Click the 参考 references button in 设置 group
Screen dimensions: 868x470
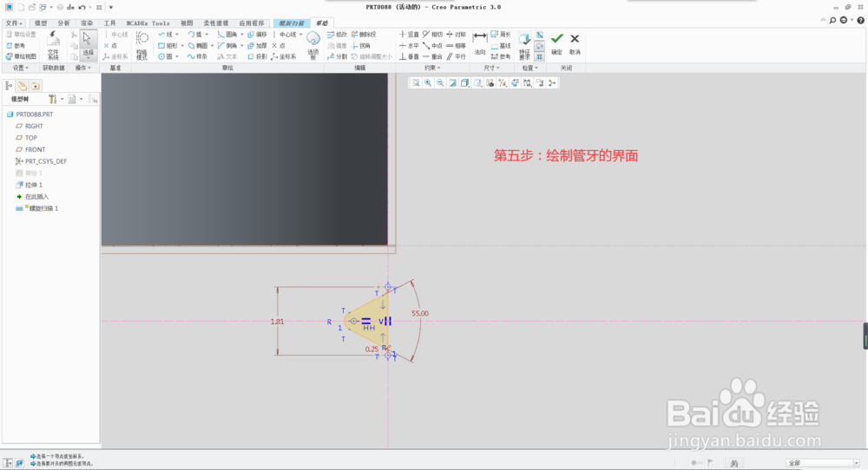(x=16, y=45)
